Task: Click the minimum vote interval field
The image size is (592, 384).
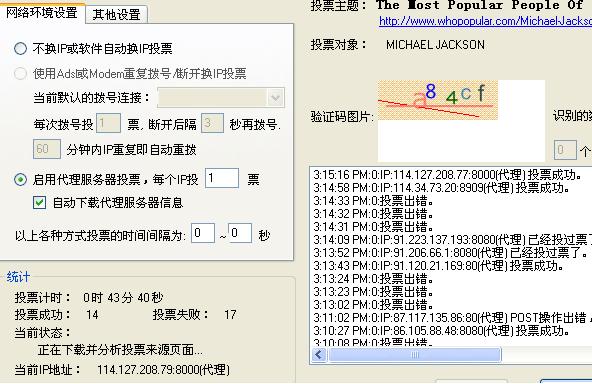Action: tap(203, 233)
